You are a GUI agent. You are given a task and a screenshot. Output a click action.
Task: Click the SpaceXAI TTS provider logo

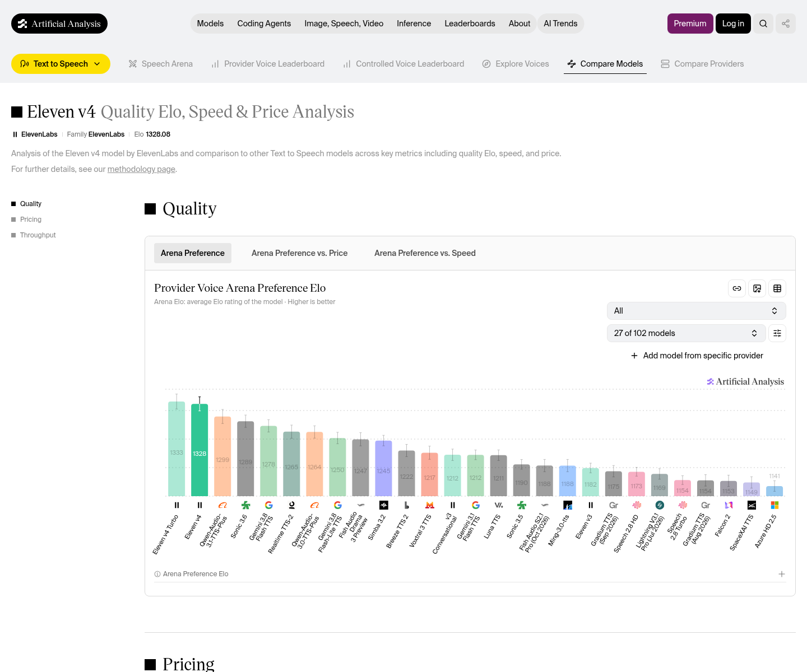tap(752, 505)
